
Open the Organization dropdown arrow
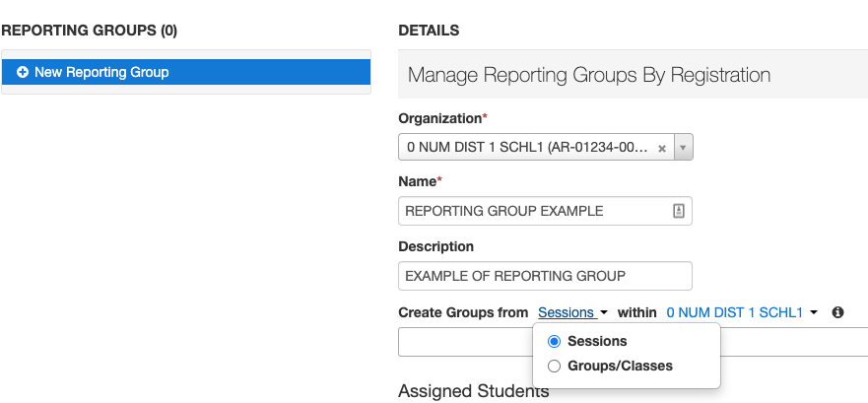684,148
